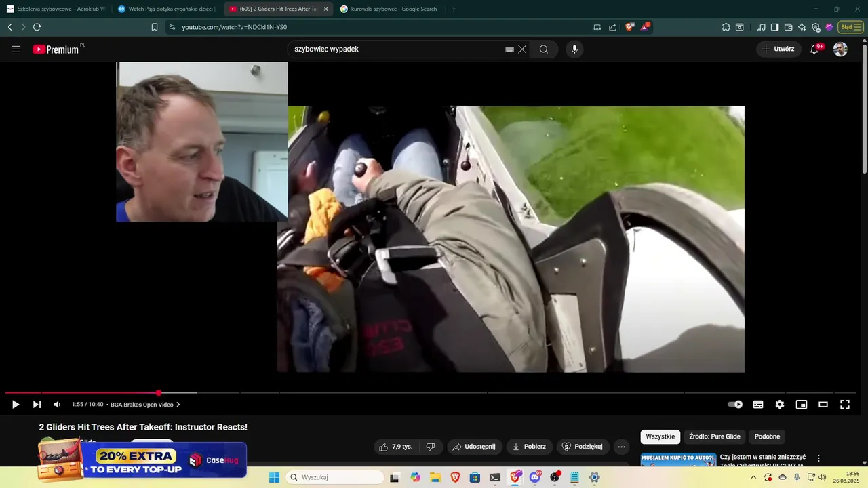
Task: Open Leo AI sparkle icon
Action: (802, 27)
